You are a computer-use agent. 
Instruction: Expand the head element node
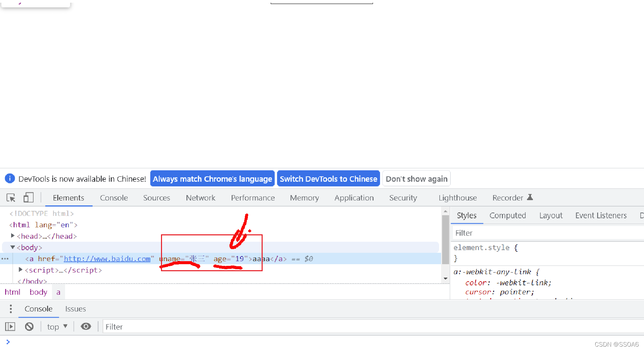(12, 236)
